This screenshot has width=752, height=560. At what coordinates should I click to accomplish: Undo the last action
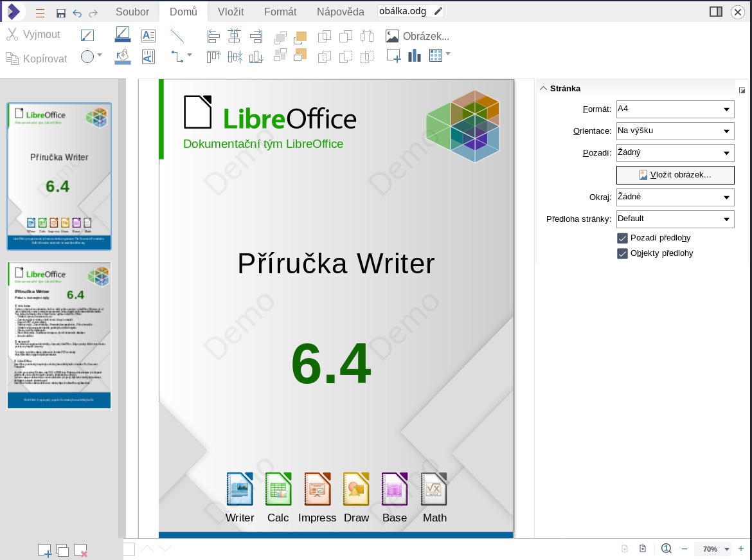click(x=77, y=13)
